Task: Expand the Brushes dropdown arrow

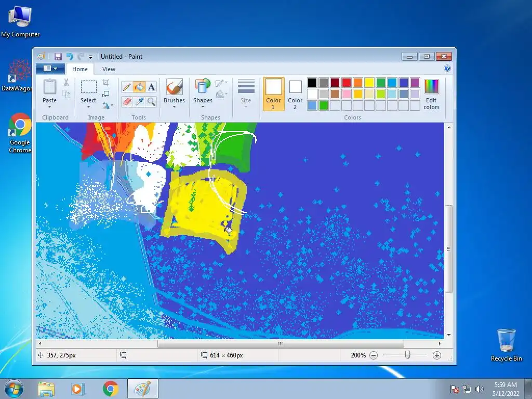Action: (175, 107)
